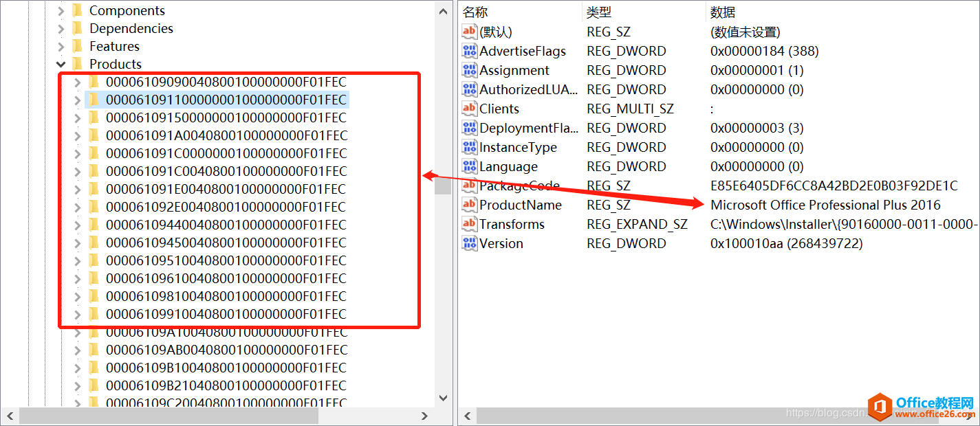
Task: Click the Transforms string value icon
Action: click(x=470, y=224)
